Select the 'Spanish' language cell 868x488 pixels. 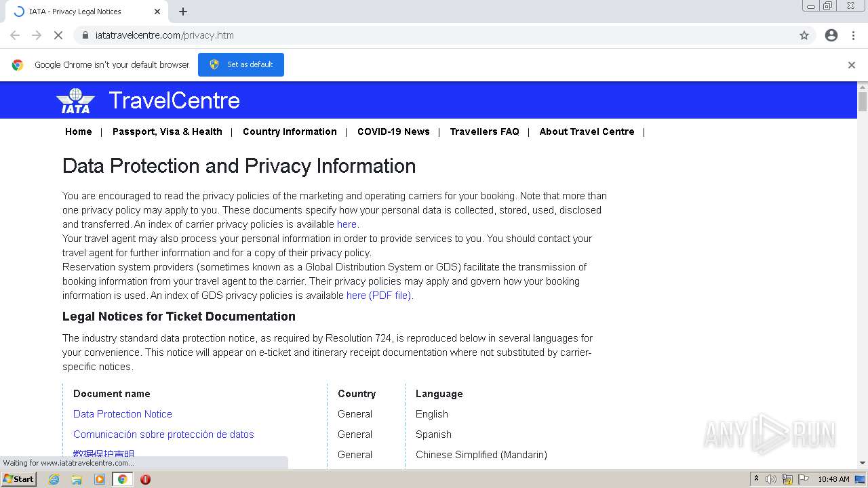click(433, 434)
